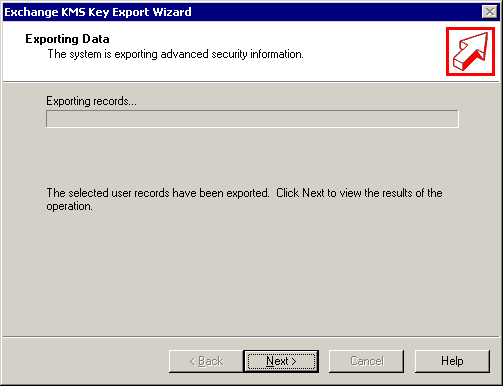Viewport: 503px width, 386px height.
Task: Click the selected user records exported message
Action: 158,193
